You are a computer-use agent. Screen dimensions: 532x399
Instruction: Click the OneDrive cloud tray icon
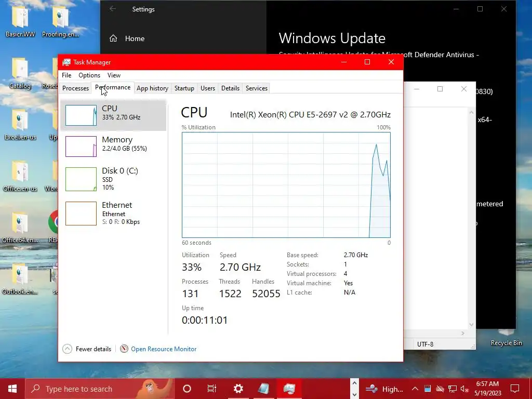440,389
